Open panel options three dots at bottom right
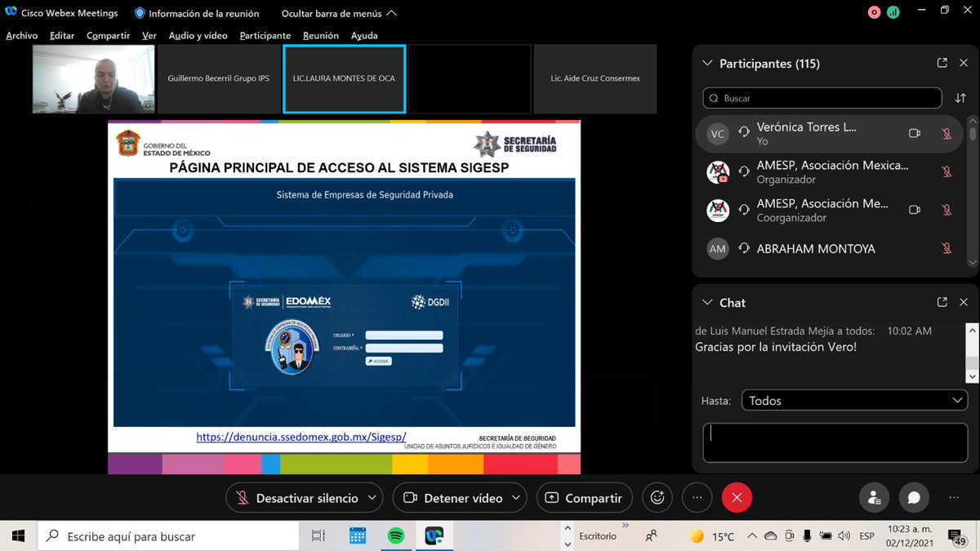Viewport: 980px width, 551px height. tap(954, 497)
